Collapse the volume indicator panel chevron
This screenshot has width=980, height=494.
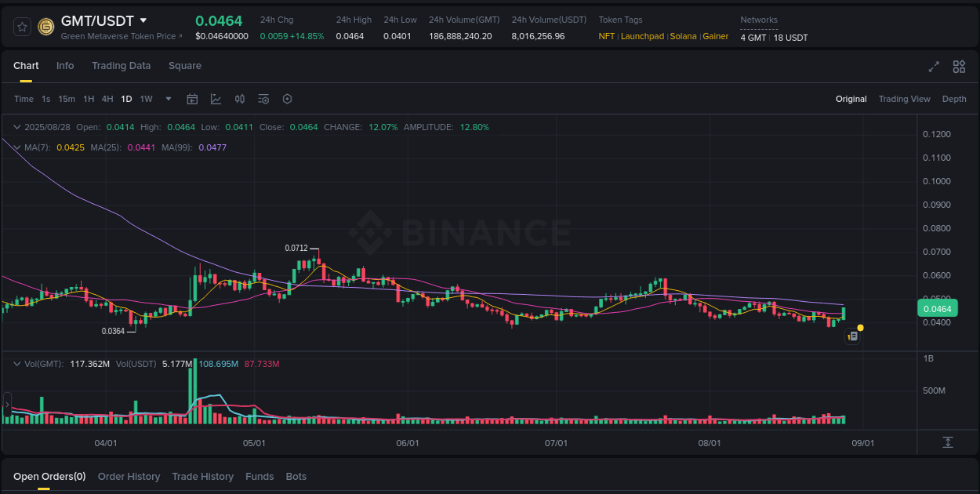tap(17, 363)
